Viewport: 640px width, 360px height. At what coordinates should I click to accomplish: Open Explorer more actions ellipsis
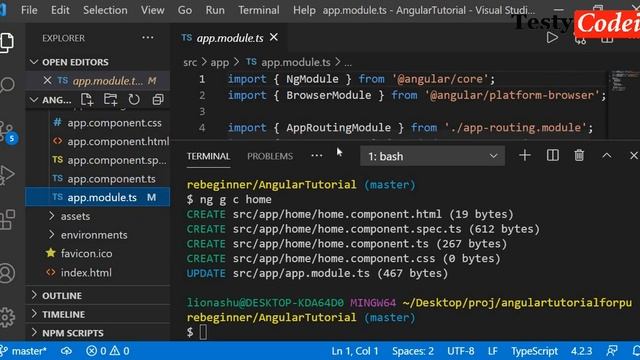pos(148,38)
